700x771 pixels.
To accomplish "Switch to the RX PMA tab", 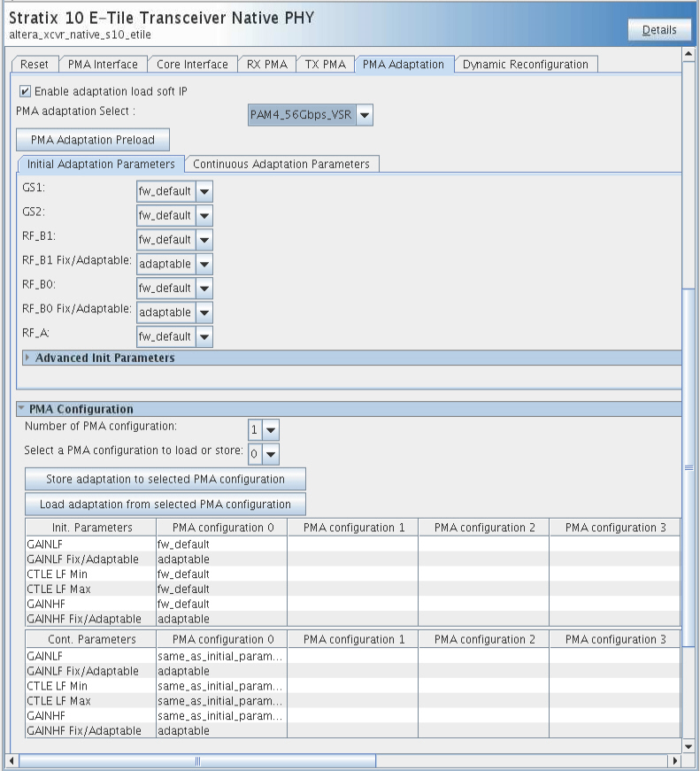I will tap(267, 65).
